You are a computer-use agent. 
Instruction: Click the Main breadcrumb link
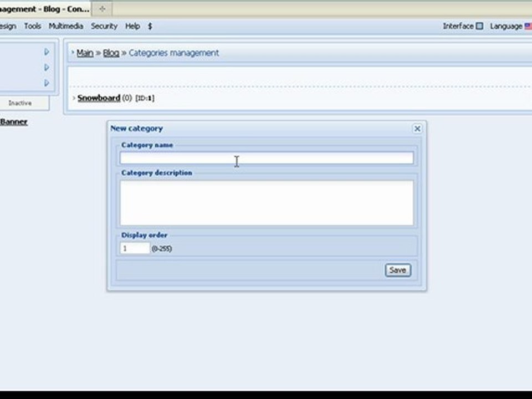click(85, 53)
